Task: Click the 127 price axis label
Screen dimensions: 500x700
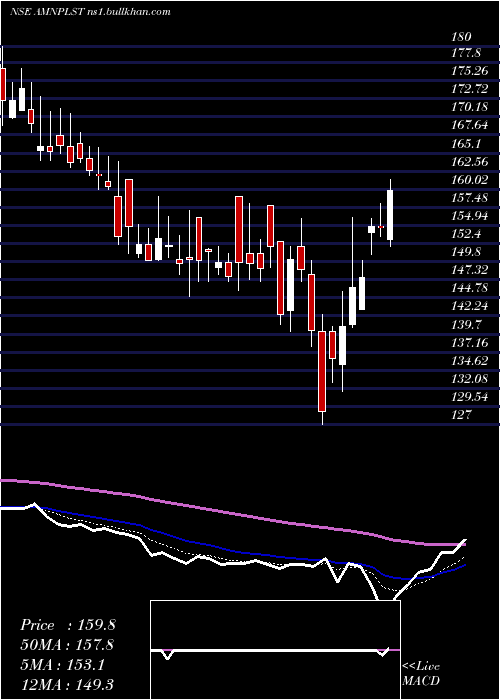Action: [462, 415]
